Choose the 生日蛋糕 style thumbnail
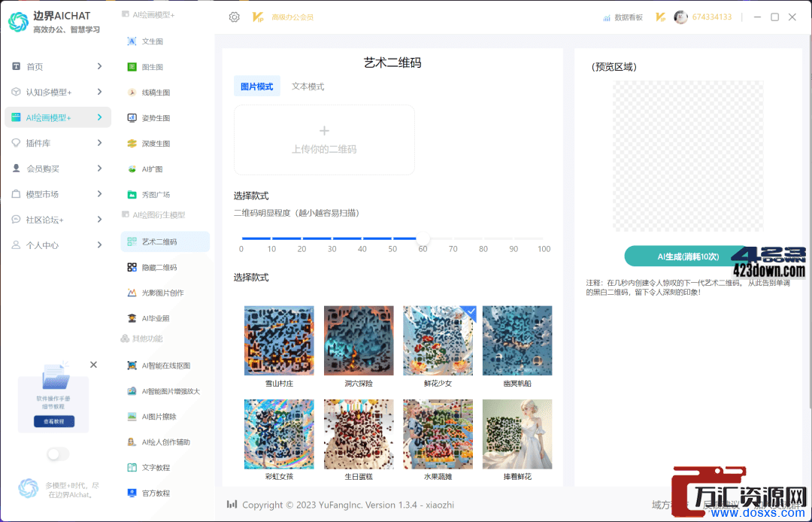 359,434
